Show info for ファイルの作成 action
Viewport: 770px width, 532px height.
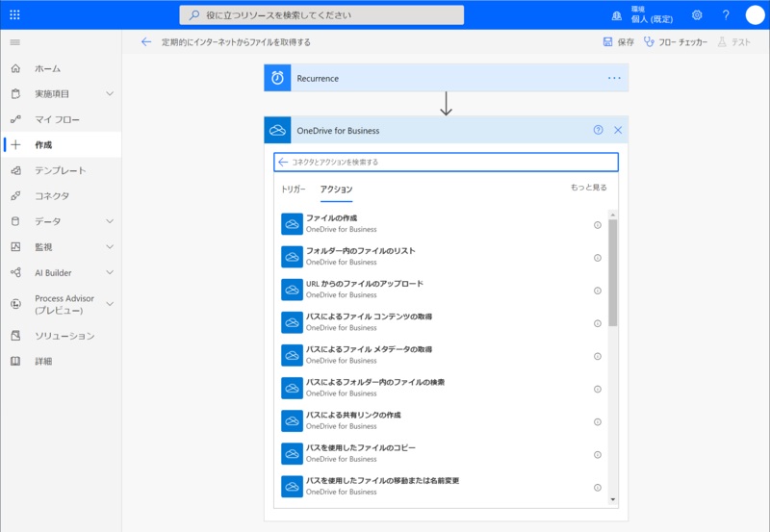[x=598, y=225]
